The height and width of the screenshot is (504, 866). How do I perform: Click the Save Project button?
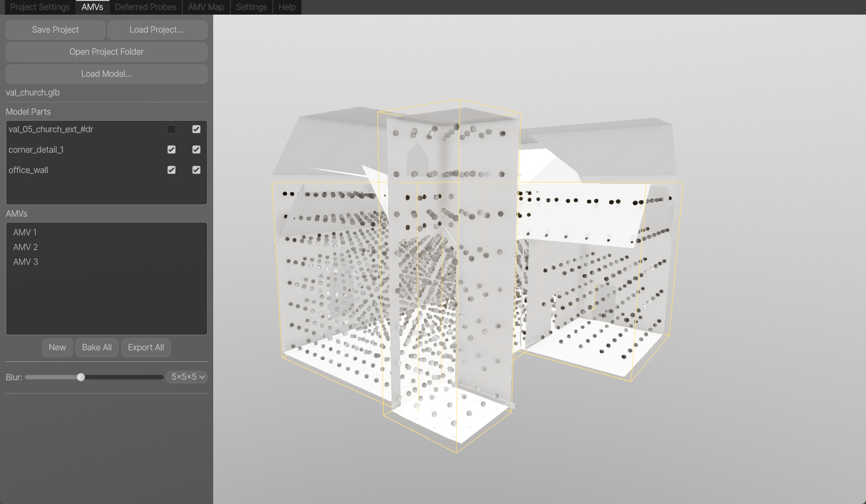coord(55,30)
